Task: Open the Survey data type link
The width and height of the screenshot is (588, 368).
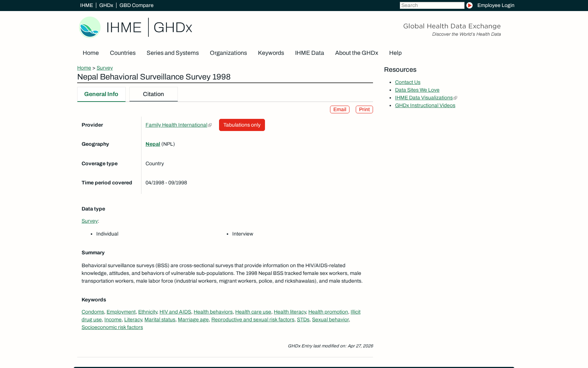Action: (90, 221)
